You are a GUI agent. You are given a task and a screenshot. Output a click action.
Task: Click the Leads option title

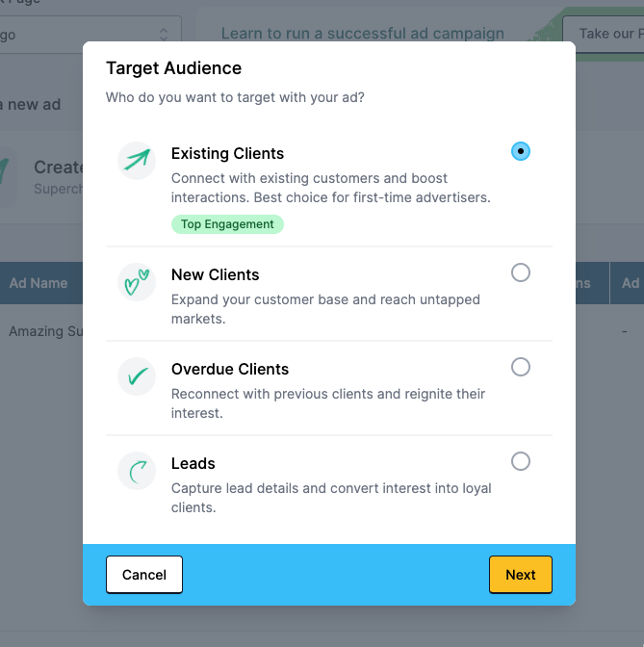(x=193, y=464)
